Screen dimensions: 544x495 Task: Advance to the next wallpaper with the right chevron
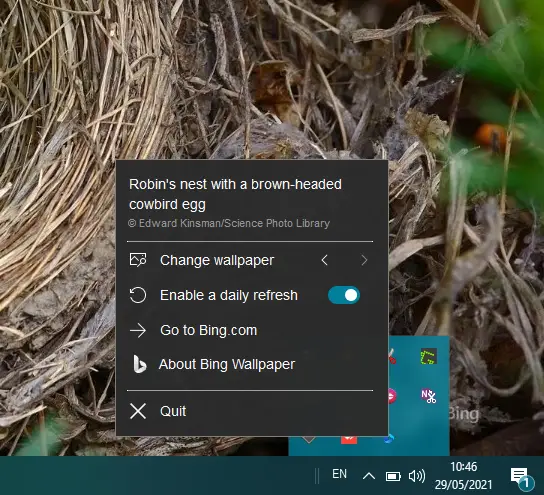click(x=364, y=260)
